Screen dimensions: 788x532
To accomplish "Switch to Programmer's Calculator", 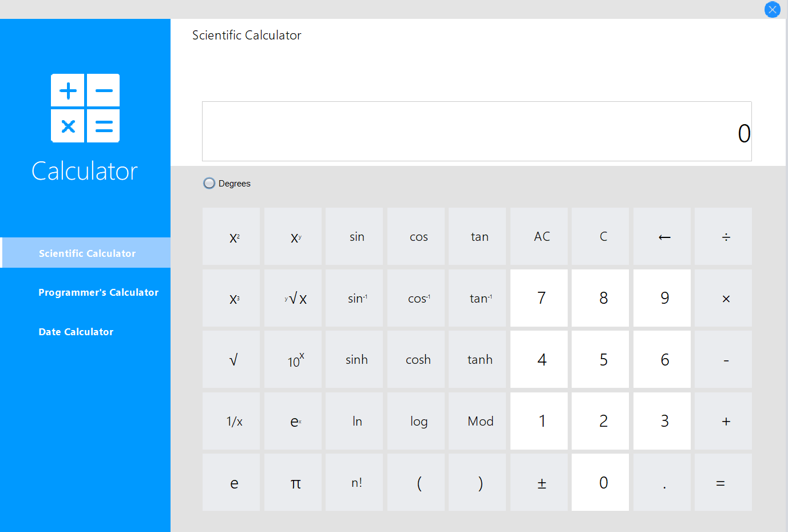I will click(98, 292).
